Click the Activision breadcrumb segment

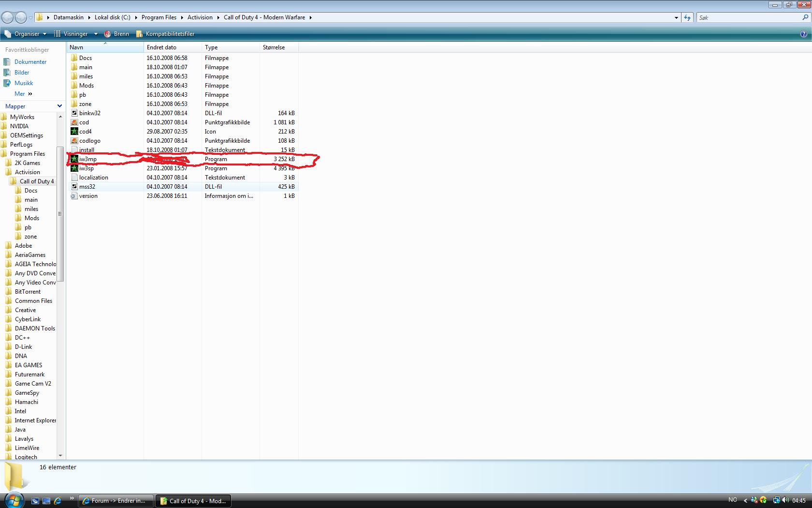(x=200, y=17)
